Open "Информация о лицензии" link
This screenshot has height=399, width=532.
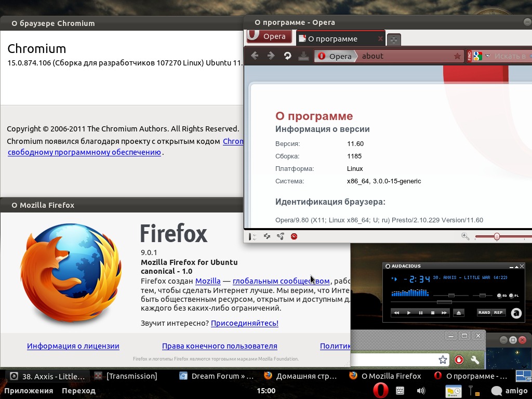[x=73, y=345]
